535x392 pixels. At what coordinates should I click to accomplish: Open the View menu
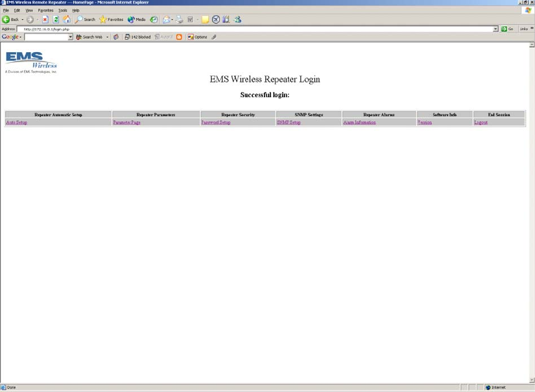(x=29, y=11)
